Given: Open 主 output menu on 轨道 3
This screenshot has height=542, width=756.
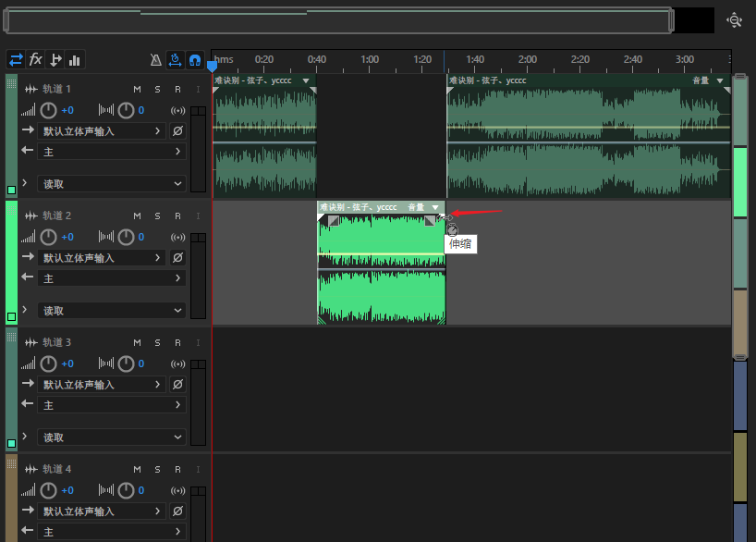Looking at the screenshot, I should (111, 405).
